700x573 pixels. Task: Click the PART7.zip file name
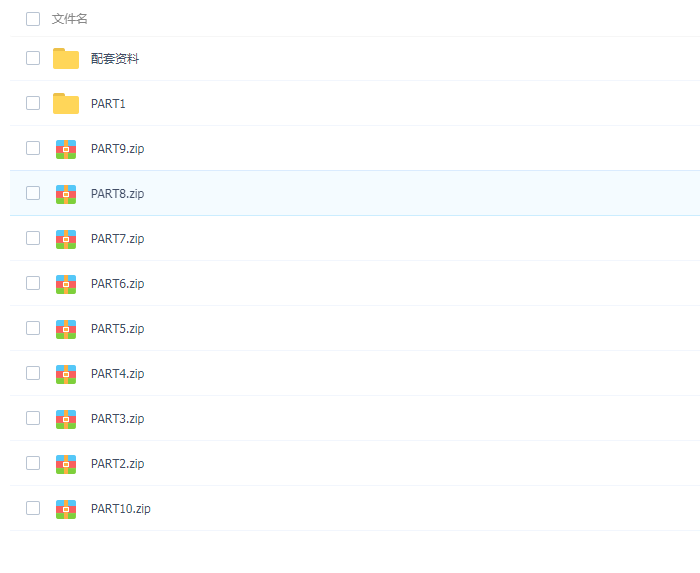tap(117, 239)
